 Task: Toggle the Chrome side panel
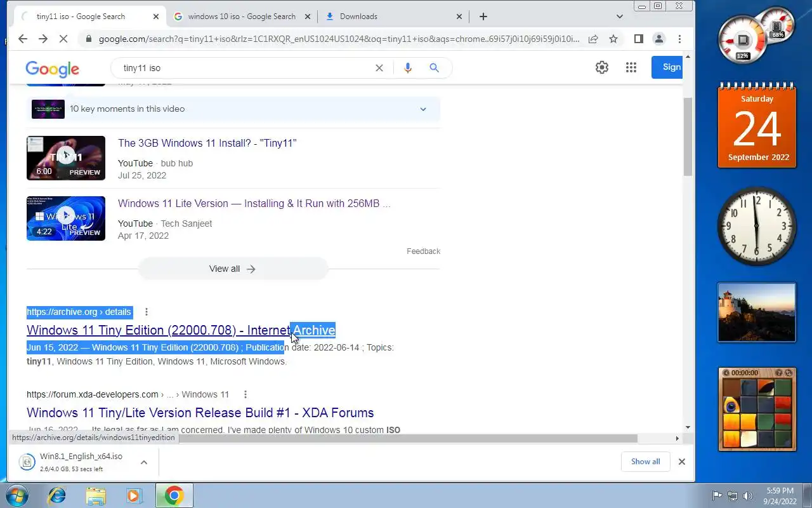tap(639, 39)
